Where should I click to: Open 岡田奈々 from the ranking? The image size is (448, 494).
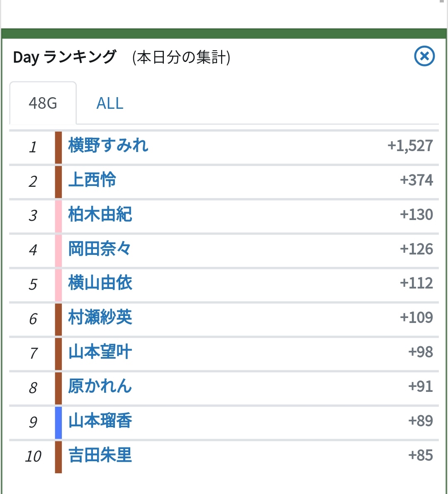100,249
